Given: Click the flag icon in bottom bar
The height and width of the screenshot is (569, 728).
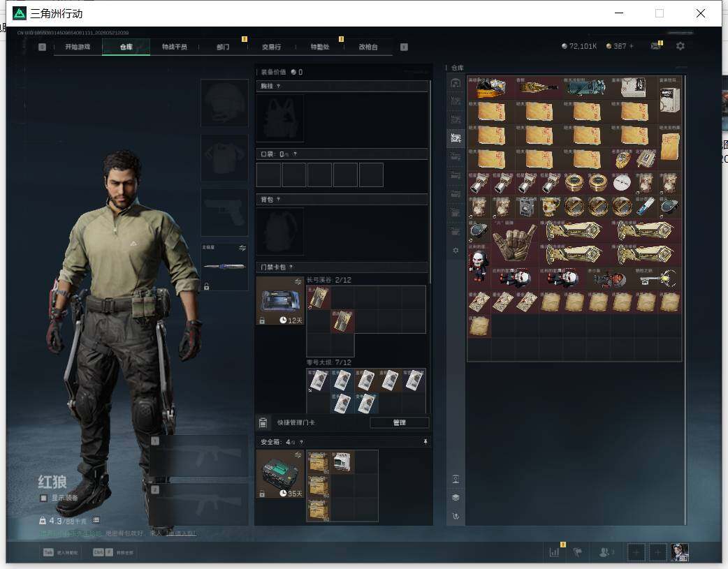Looking at the screenshot, I should [578, 552].
